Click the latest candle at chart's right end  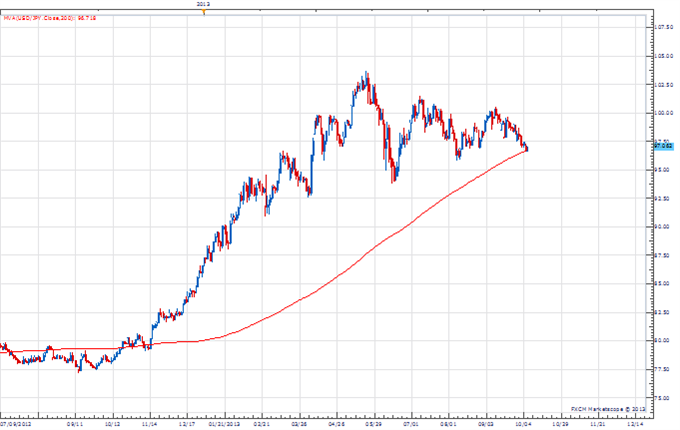(x=527, y=149)
